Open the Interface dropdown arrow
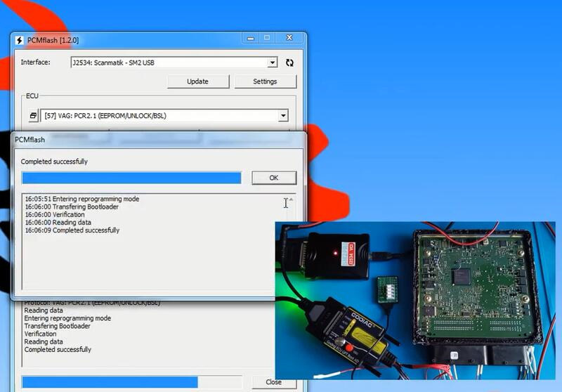The width and height of the screenshot is (562, 392). 273,63
